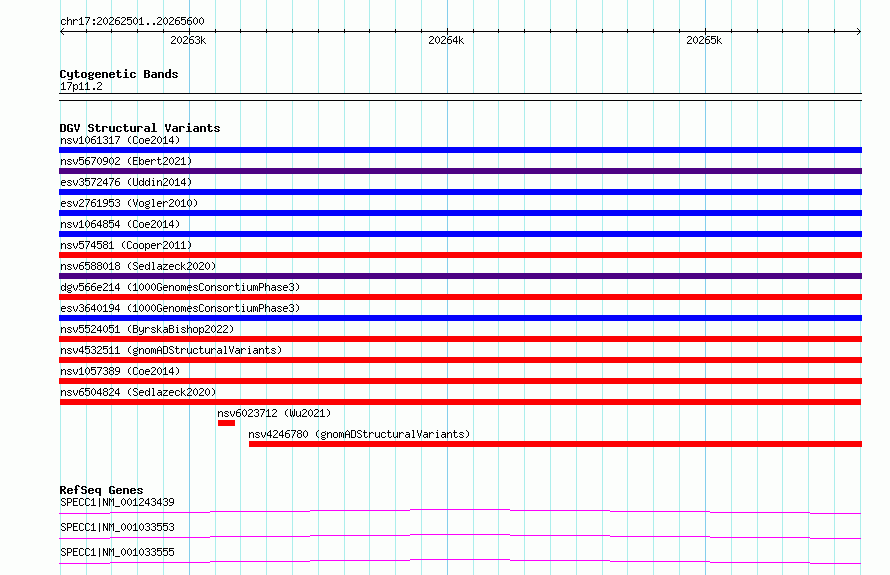Click the magenta intron line of SPECC1|NM_001243439
This screenshot has height=575, width=890.
point(460,511)
